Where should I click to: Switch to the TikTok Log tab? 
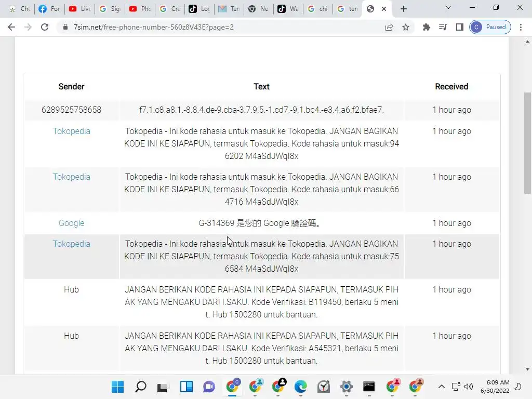tap(199, 9)
